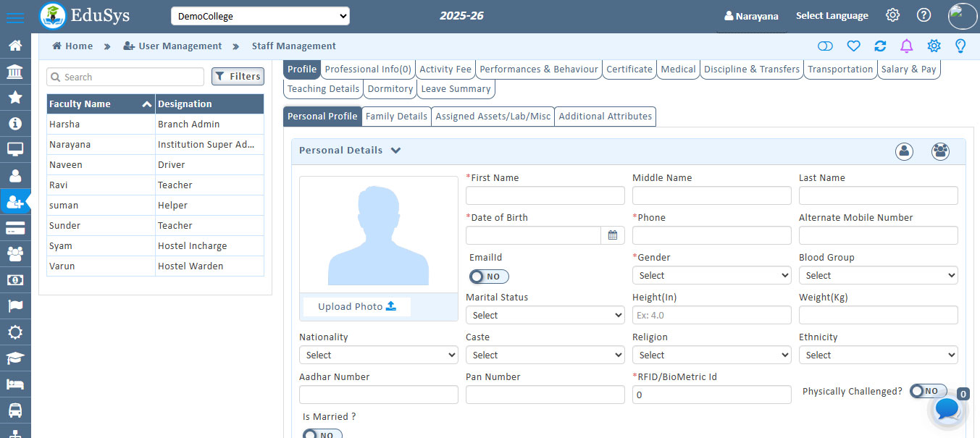Toggle the EmailId switch to YES
Viewport: 980px width, 438px height.
[488, 276]
